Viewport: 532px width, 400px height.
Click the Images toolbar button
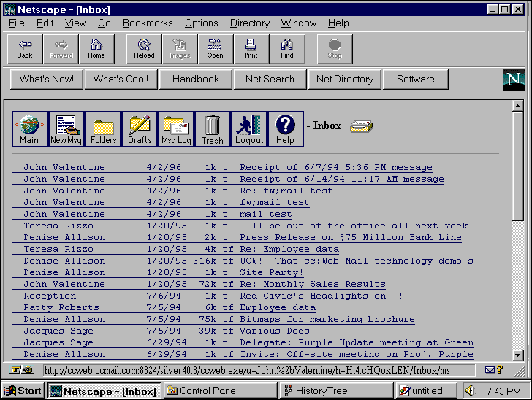[180, 49]
